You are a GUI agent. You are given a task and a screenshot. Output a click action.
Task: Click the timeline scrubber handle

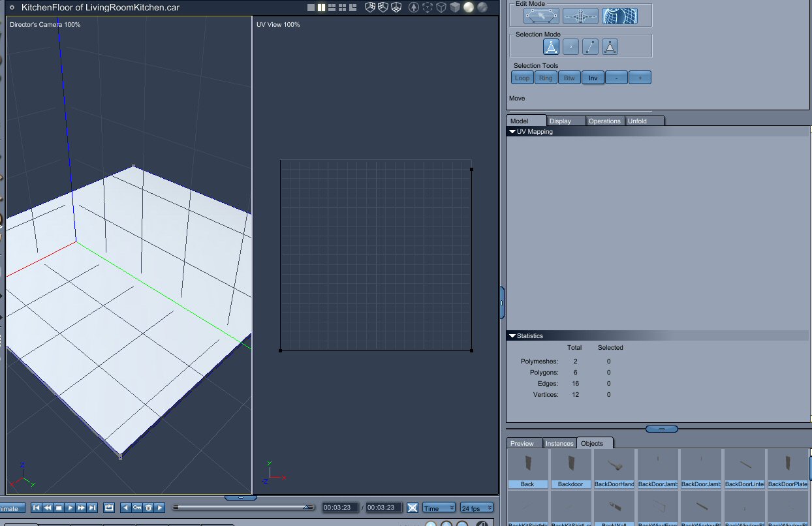[x=306, y=507]
